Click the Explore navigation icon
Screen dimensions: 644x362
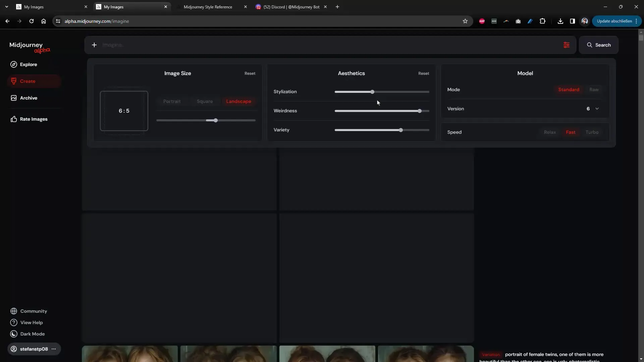14,64
